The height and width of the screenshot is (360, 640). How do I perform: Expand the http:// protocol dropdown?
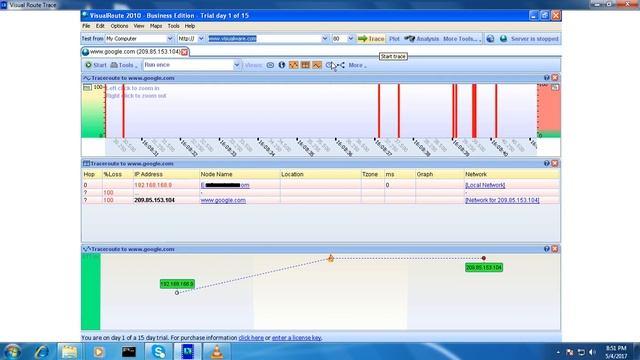pyautogui.click(x=201, y=39)
